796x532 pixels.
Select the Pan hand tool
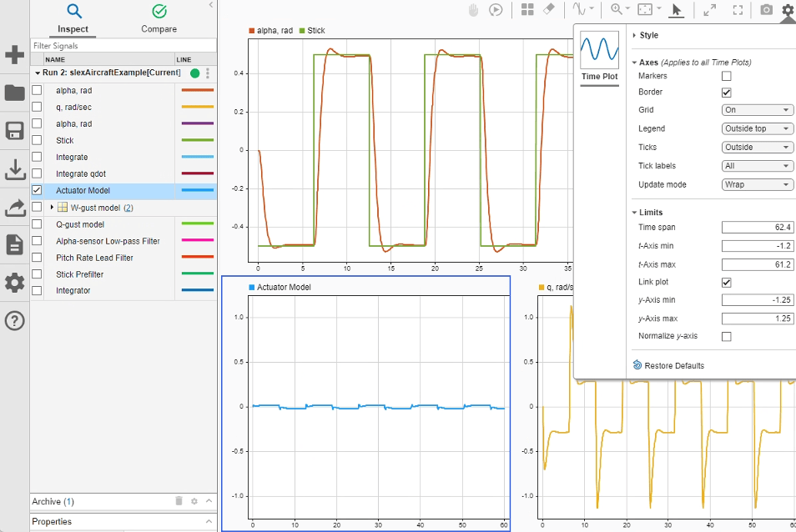pos(473,10)
